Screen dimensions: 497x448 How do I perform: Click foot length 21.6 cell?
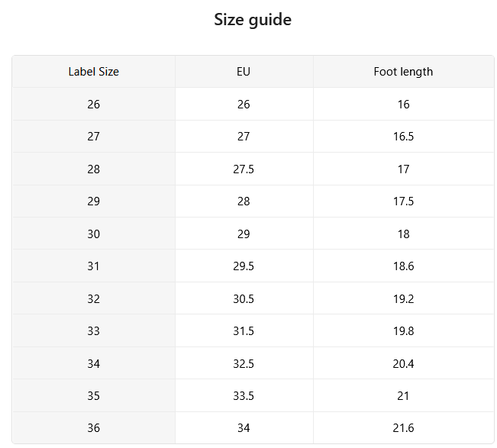click(x=404, y=428)
